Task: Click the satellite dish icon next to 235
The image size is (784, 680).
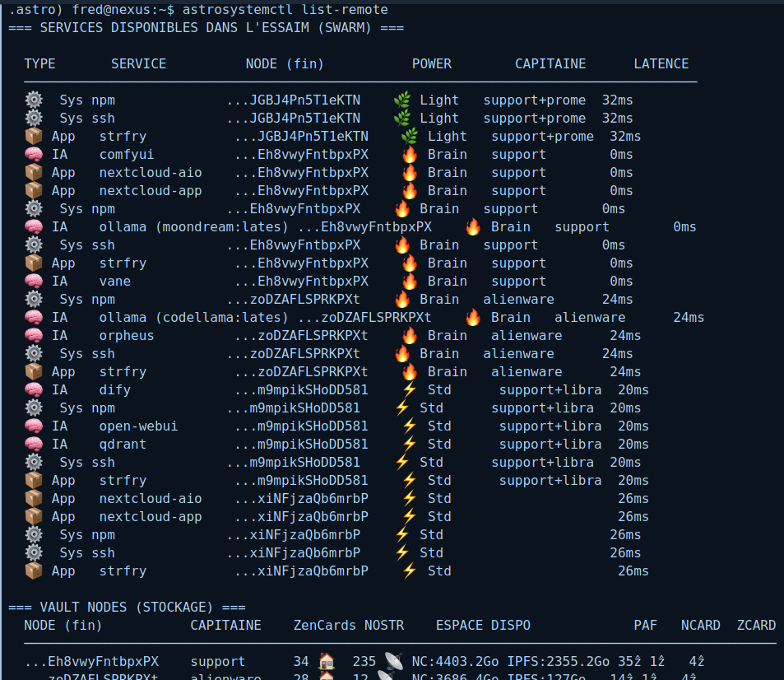Action: 392,661
